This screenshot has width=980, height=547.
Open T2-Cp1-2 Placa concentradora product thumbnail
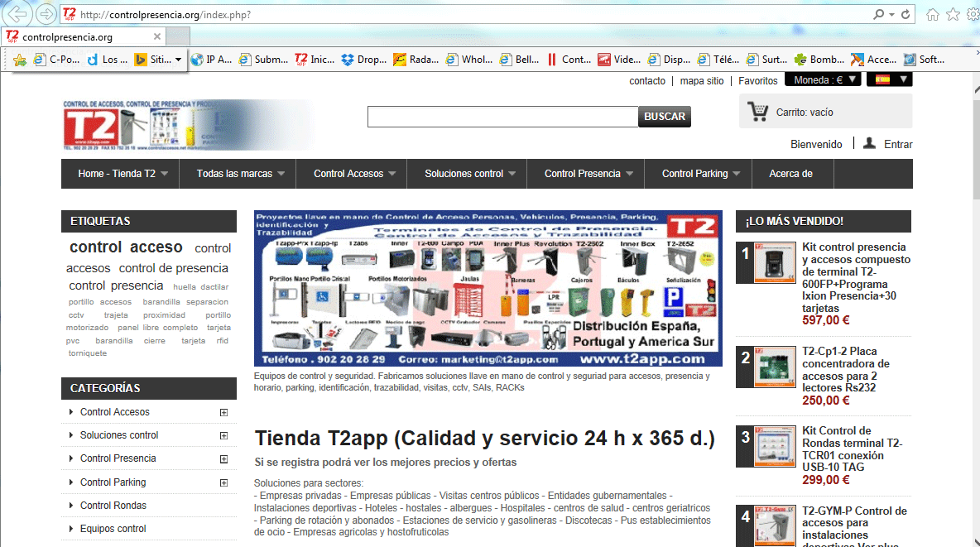(775, 367)
